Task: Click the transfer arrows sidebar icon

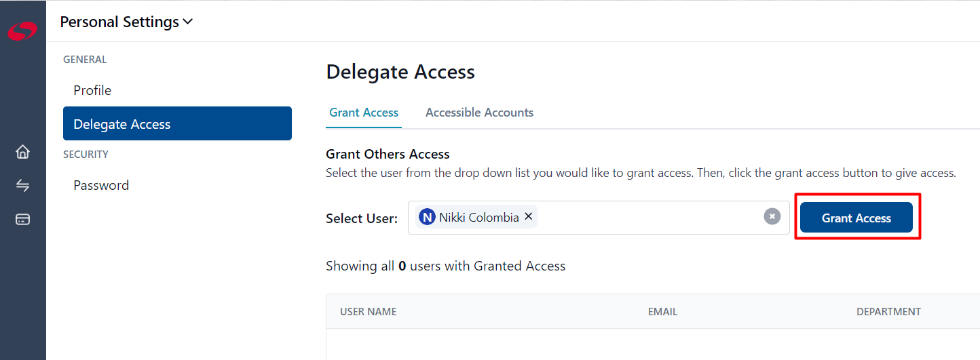Action: 22,185
